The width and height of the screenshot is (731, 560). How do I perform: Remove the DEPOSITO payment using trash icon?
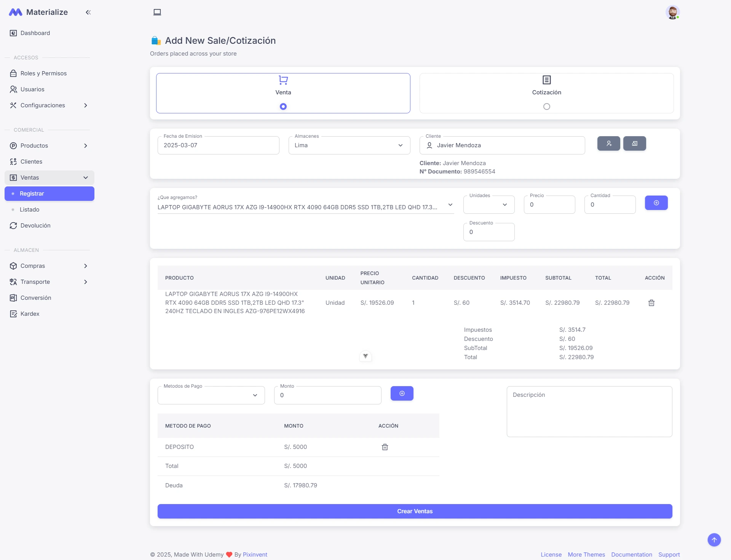[385, 447]
